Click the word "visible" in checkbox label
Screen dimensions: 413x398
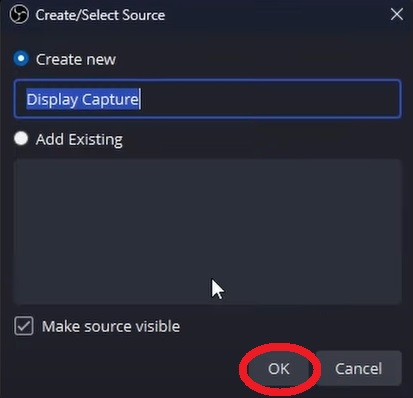pyautogui.click(x=158, y=326)
